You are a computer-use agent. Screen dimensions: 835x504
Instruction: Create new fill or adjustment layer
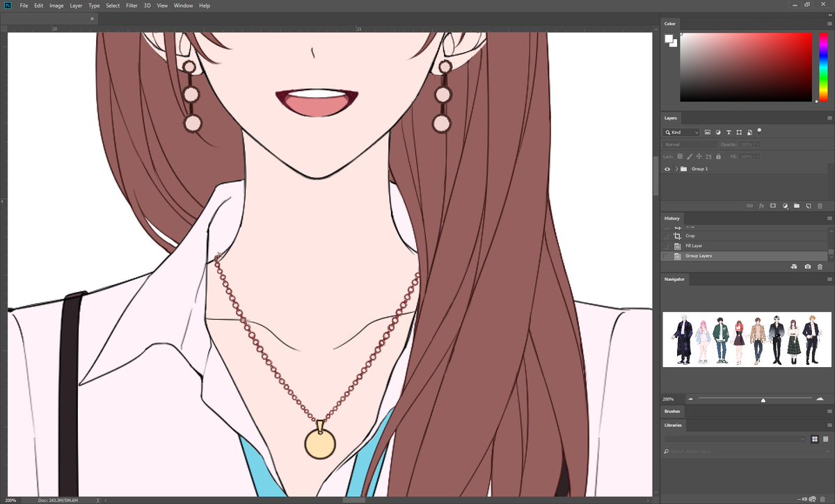click(x=785, y=206)
